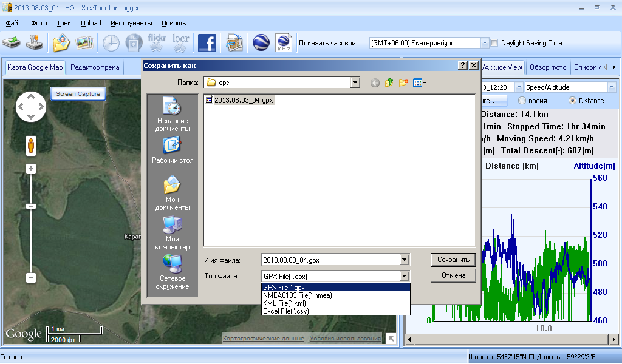Select the время radio button
The height and width of the screenshot is (364, 622).
point(522,101)
